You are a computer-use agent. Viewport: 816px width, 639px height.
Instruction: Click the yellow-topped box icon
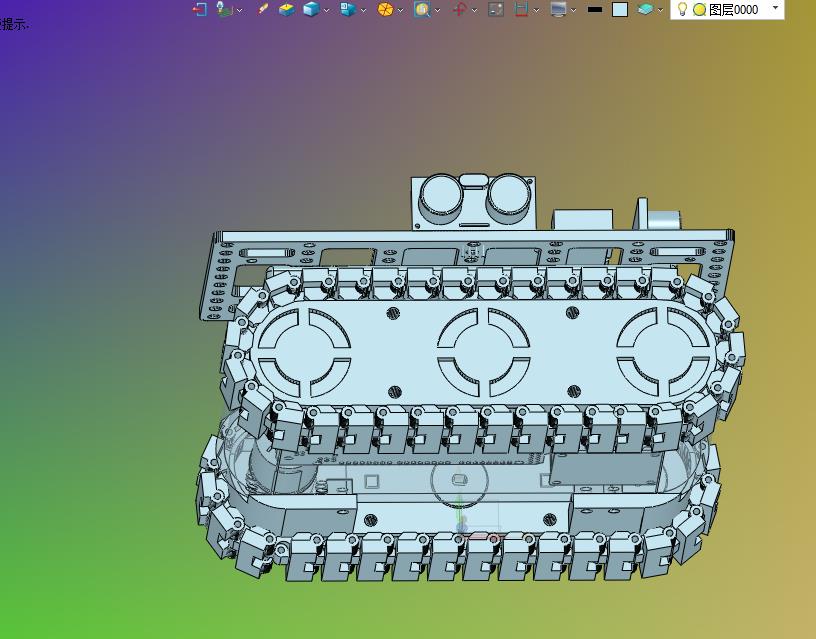286,9
